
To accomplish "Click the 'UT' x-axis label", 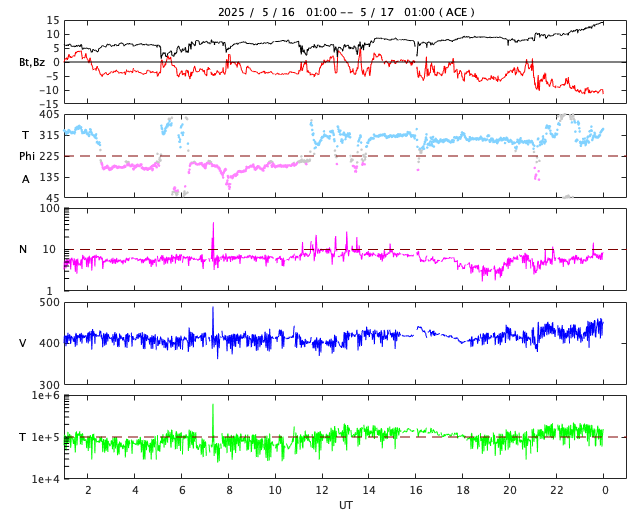I will click(345, 505).
